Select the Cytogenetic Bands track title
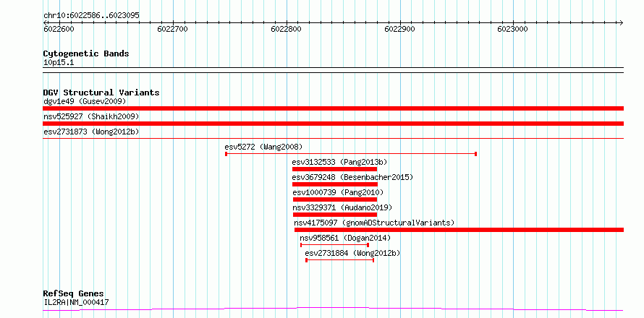This screenshot has width=644, height=318. (86, 53)
